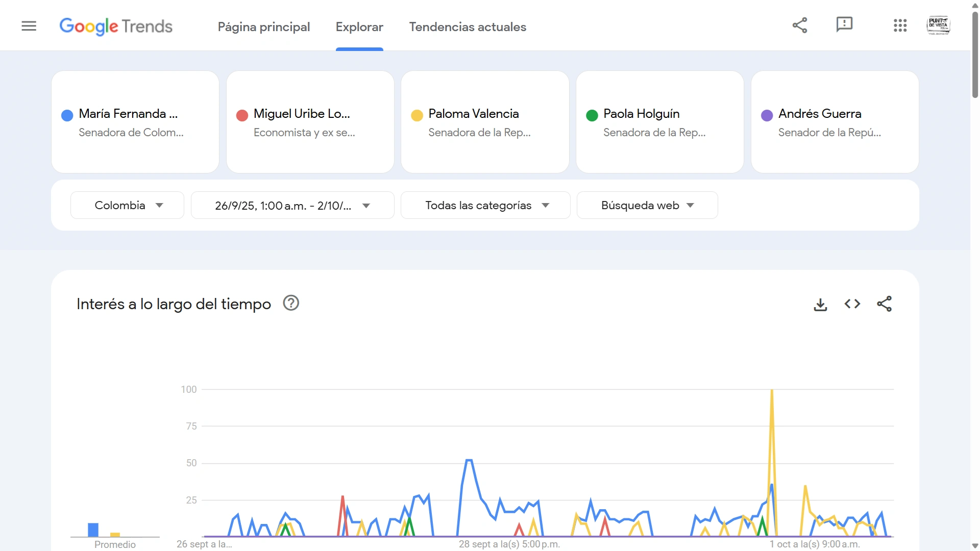The width and height of the screenshot is (980, 551).
Task: Go to Página principal tab
Action: [x=263, y=27]
